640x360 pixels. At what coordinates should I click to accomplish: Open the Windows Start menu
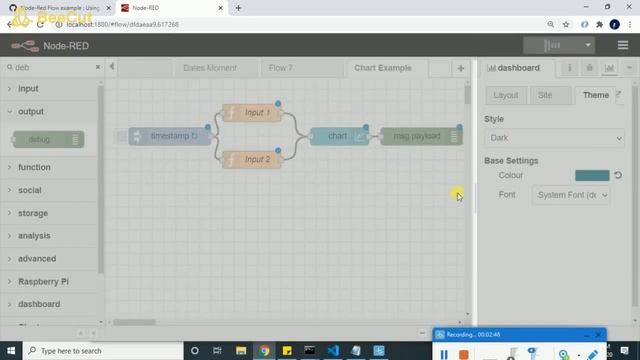pos(11,351)
